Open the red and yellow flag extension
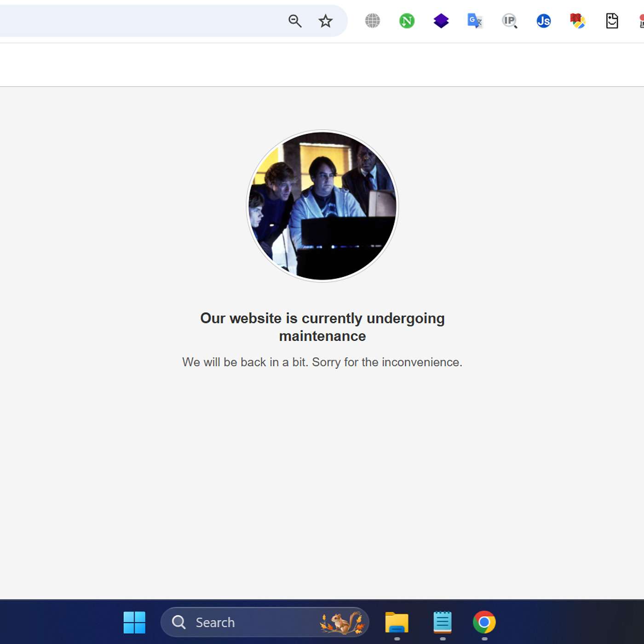Image resolution: width=644 pixels, height=644 pixels. pos(578,21)
